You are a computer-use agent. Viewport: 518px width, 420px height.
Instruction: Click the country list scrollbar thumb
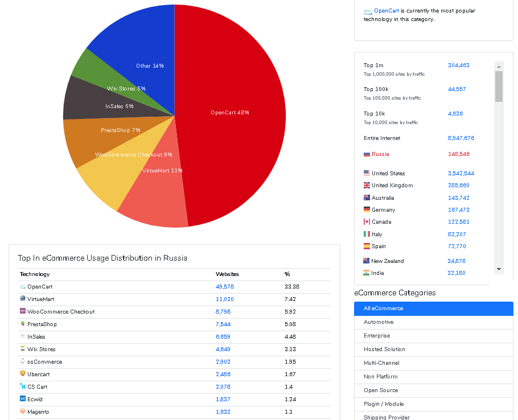click(x=499, y=87)
